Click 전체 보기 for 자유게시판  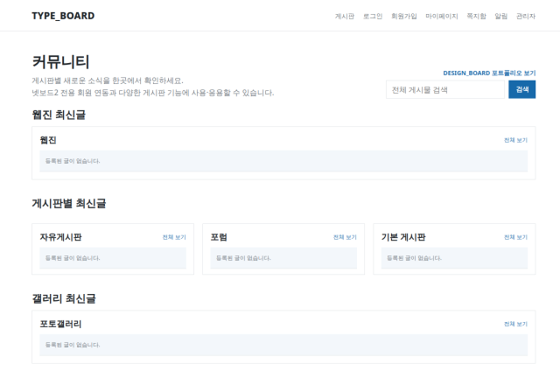pyautogui.click(x=174, y=237)
